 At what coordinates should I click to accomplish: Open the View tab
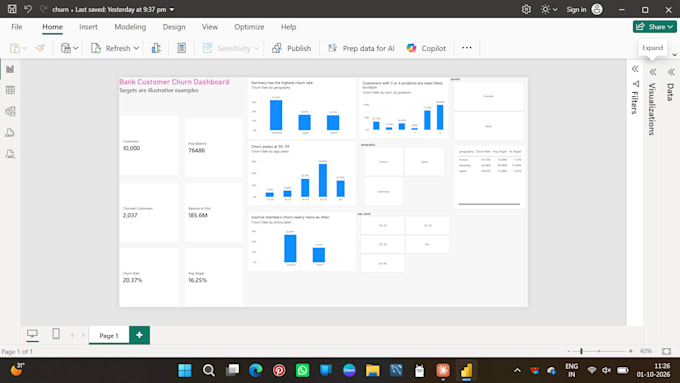[x=209, y=27]
